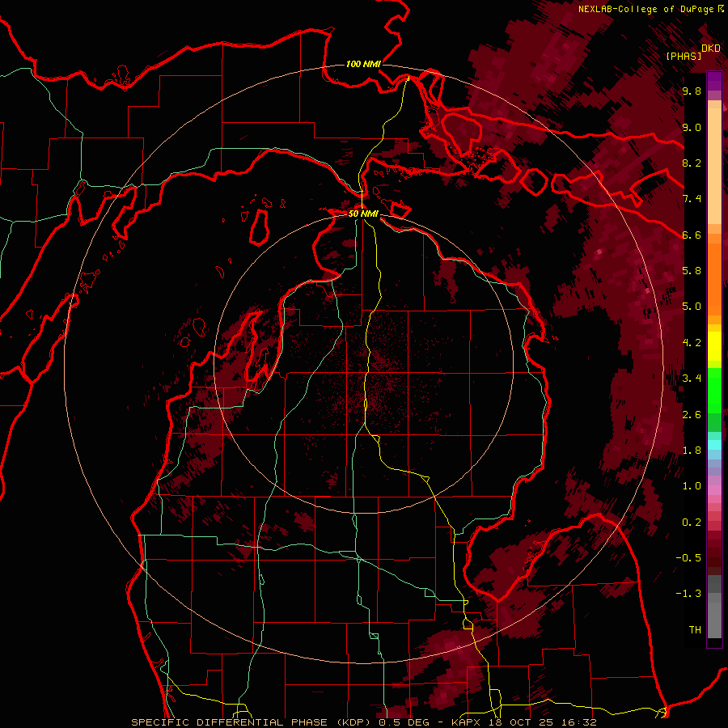The image size is (728, 728).
Task: Pick the yellow segment beside 4.2
Action: coord(714,346)
